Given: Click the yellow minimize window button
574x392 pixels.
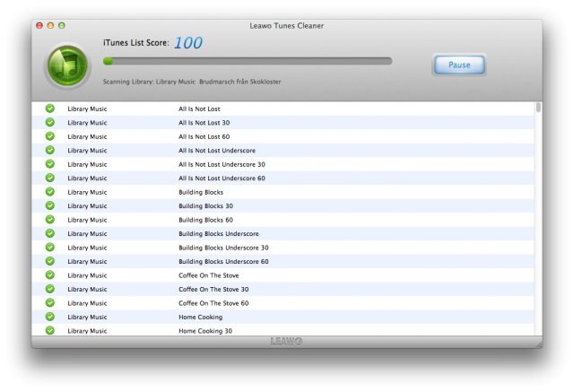Looking at the screenshot, I should point(50,25).
